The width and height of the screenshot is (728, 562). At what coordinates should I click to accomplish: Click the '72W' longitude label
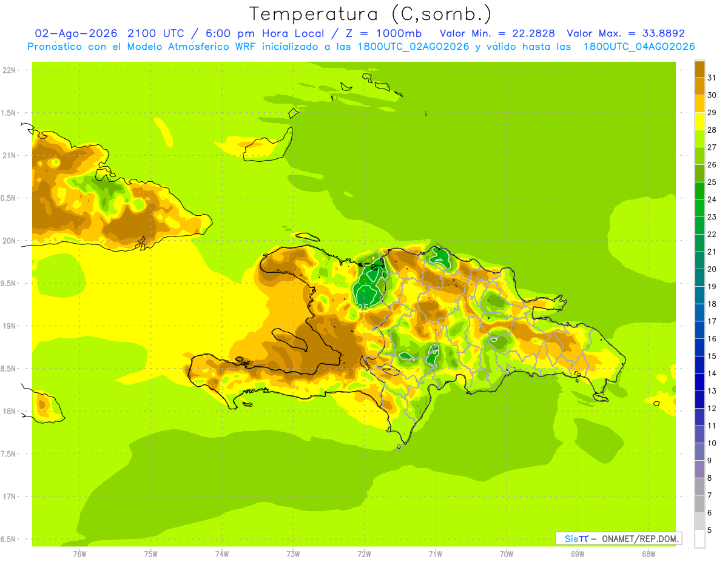(364, 554)
